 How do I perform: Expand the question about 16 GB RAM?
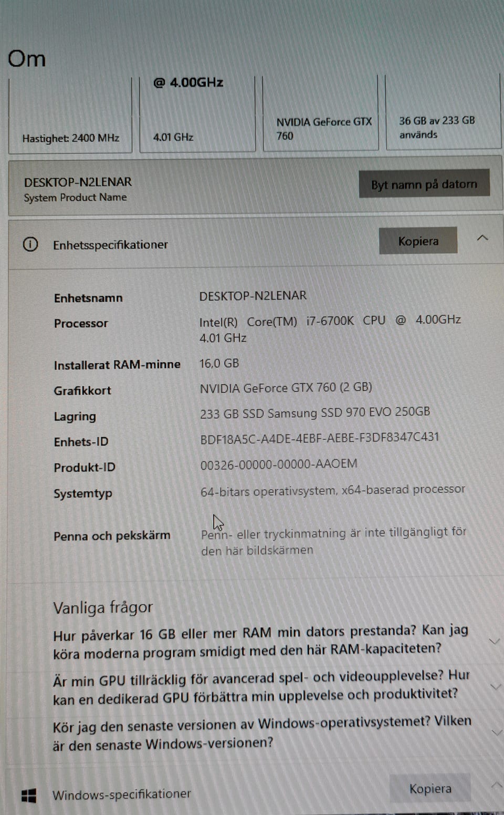[x=495, y=641]
